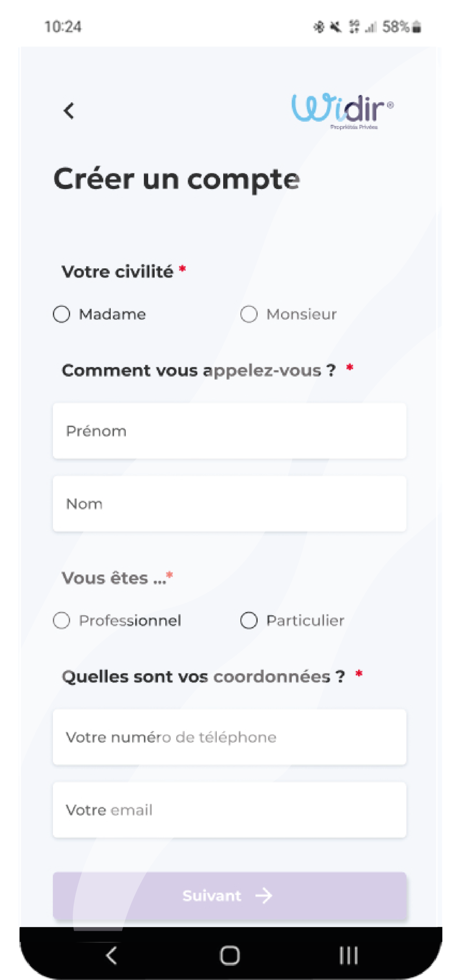
Task: Tap the Widir logo
Action: pos(342,110)
